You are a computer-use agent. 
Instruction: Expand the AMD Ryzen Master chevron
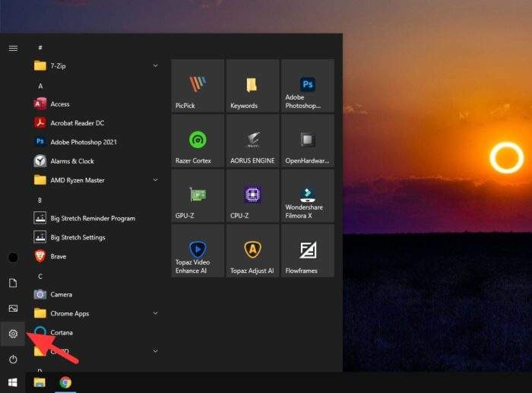tap(155, 180)
